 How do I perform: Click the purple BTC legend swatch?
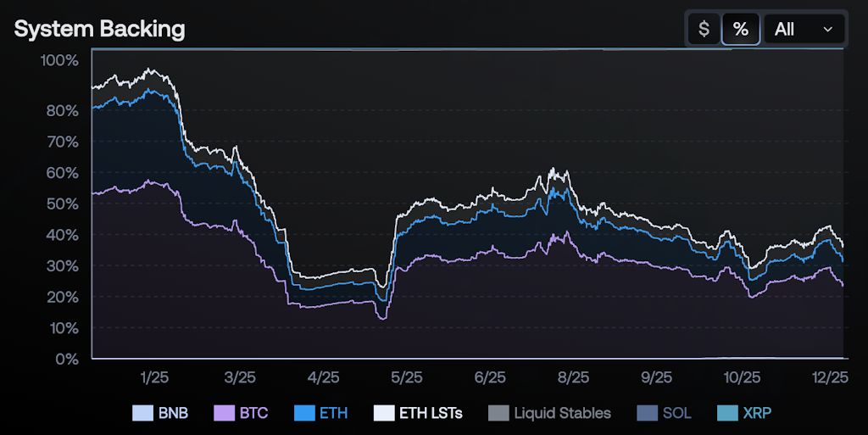pos(224,413)
